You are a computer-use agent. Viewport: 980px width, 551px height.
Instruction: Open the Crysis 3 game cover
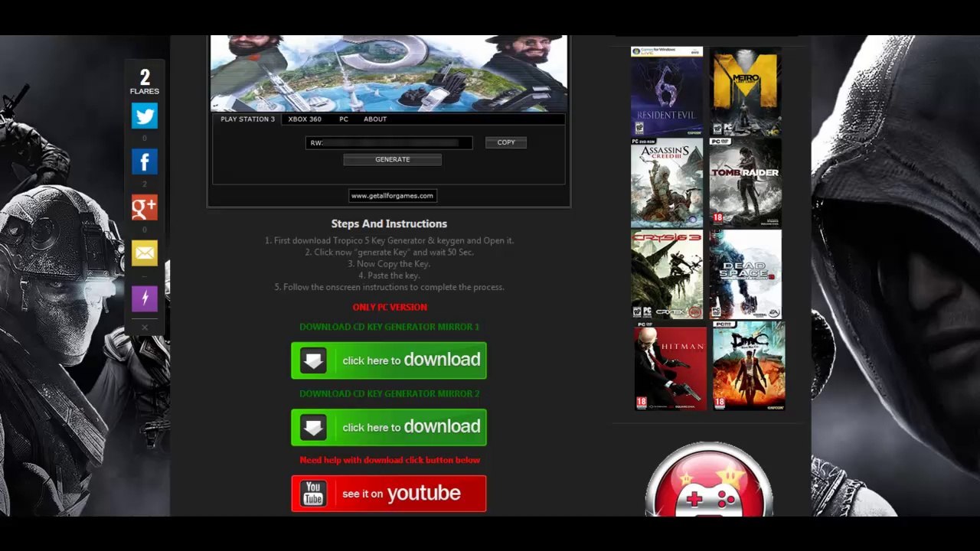coord(667,275)
